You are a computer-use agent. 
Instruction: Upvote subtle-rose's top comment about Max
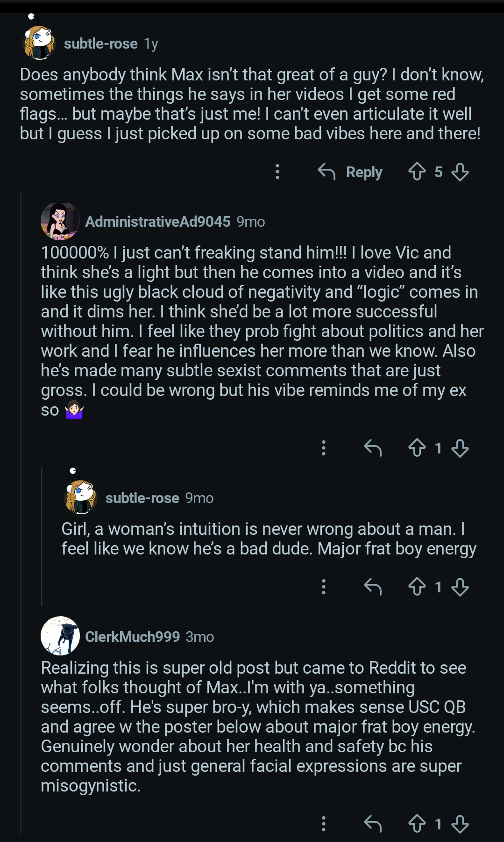tap(417, 172)
